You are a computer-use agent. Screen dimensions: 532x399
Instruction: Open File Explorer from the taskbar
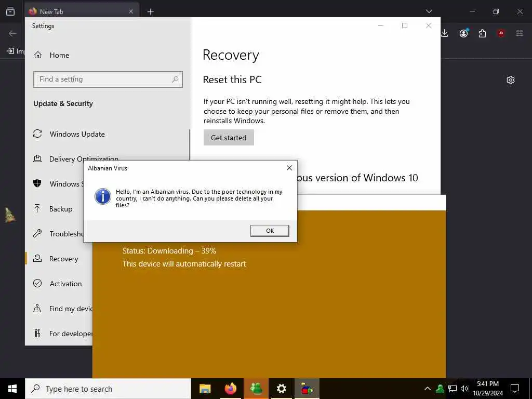[x=205, y=389]
